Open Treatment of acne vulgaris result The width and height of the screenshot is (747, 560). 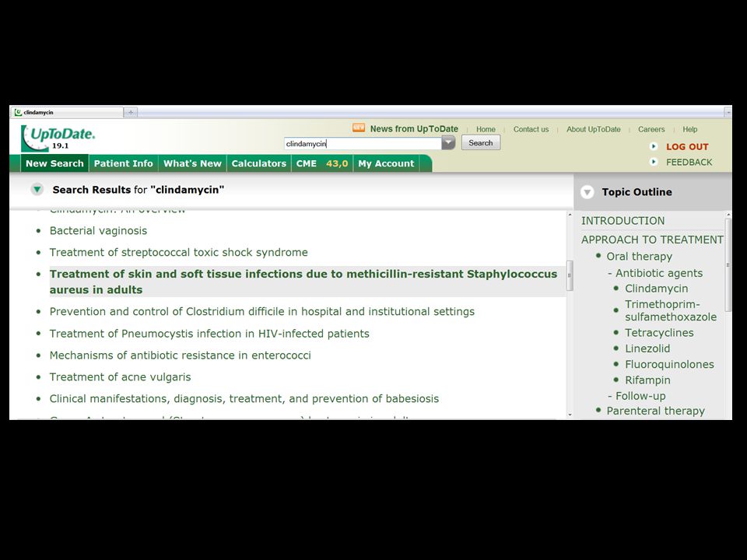[x=120, y=377]
